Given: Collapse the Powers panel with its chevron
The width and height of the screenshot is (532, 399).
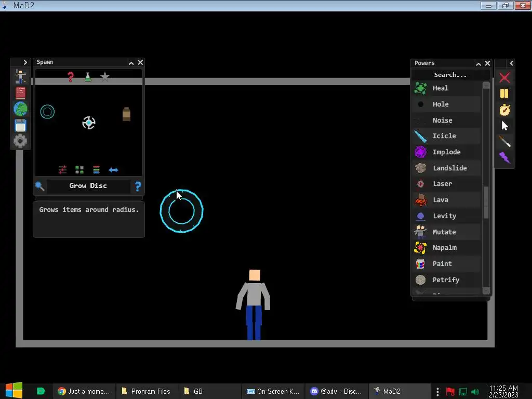Looking at the screenshot, I should point(478,64).
